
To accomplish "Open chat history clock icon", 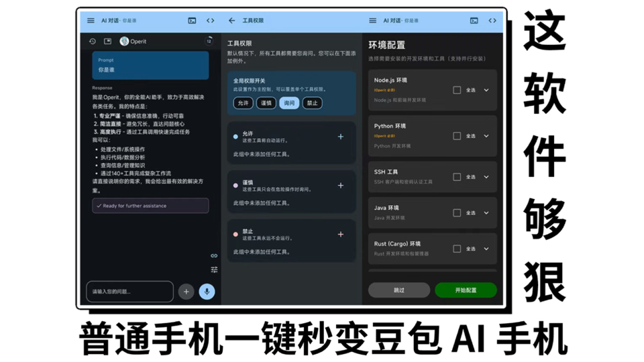I will click(x=93, y=42).
